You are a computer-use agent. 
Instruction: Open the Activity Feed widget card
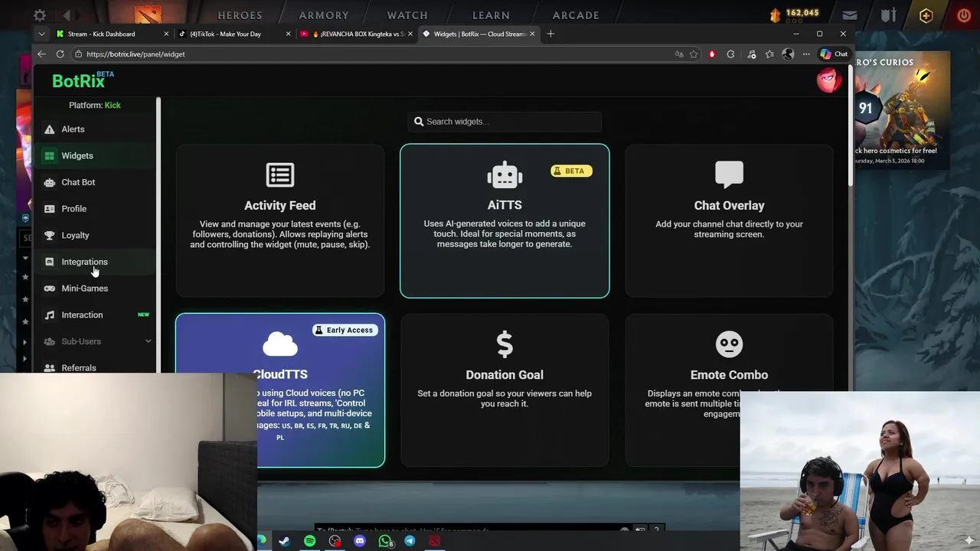pyautogui.click(x=280, y=220)
